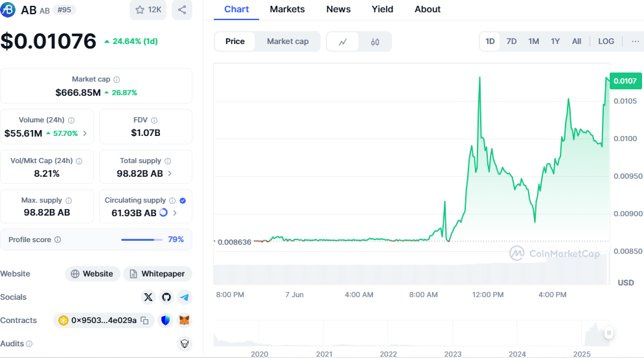Select 1M time range

click(533, 41)
